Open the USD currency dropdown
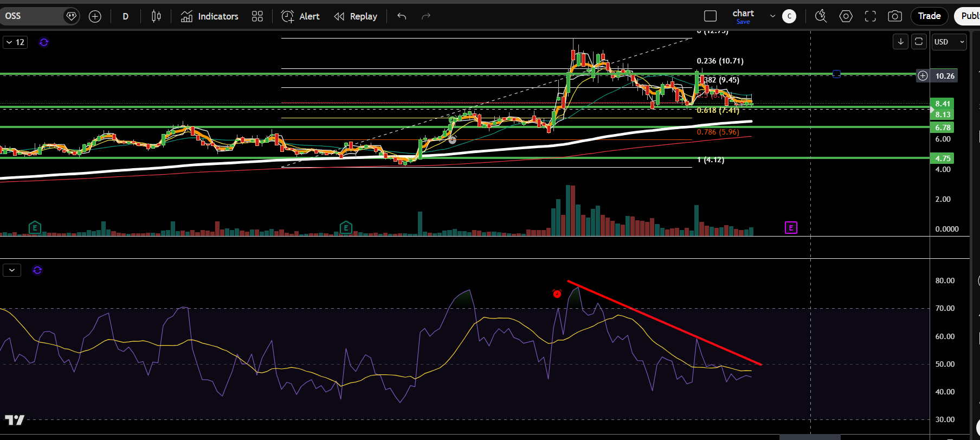 (950, 42)
